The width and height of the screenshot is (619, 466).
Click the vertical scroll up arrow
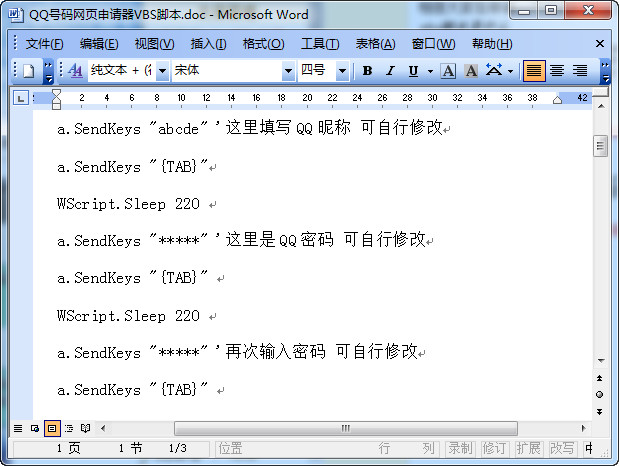click(600, 106)
